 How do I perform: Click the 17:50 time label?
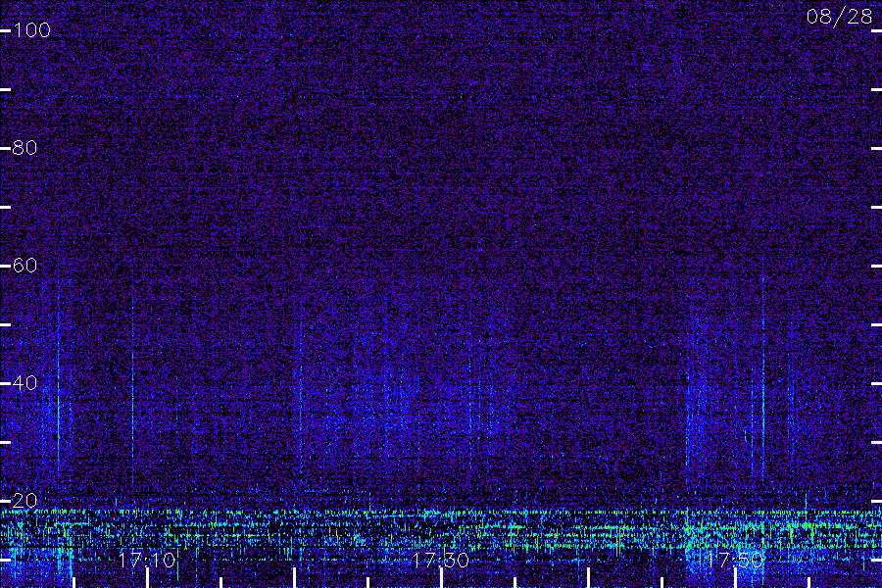pos(735,560)
